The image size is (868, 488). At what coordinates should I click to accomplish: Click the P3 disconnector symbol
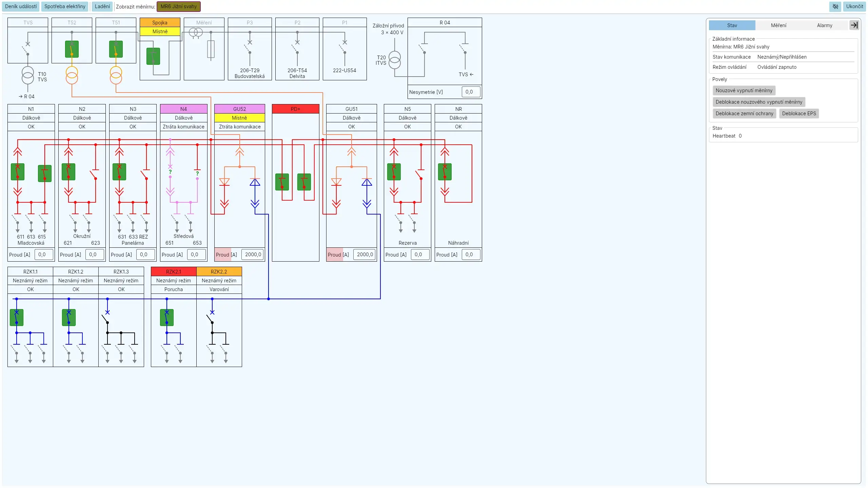[248, 47]
